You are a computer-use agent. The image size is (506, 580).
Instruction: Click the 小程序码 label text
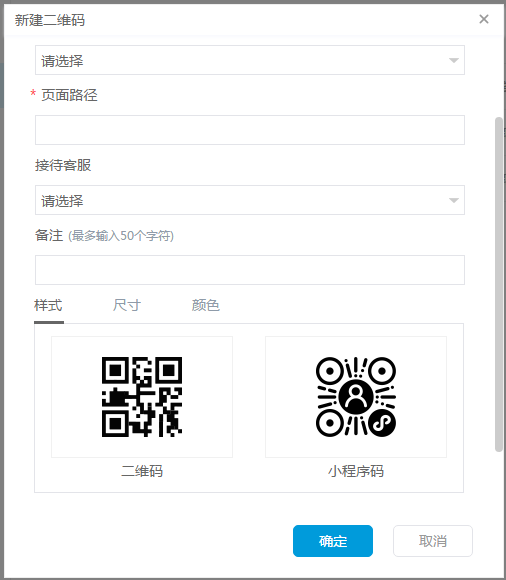click(x=356, y=471)
